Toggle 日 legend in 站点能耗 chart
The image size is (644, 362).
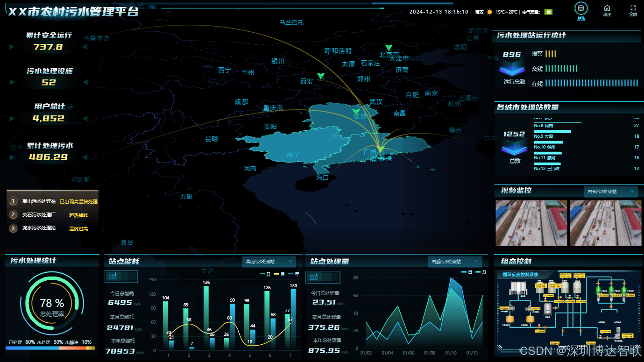click(x=265, y=274)
